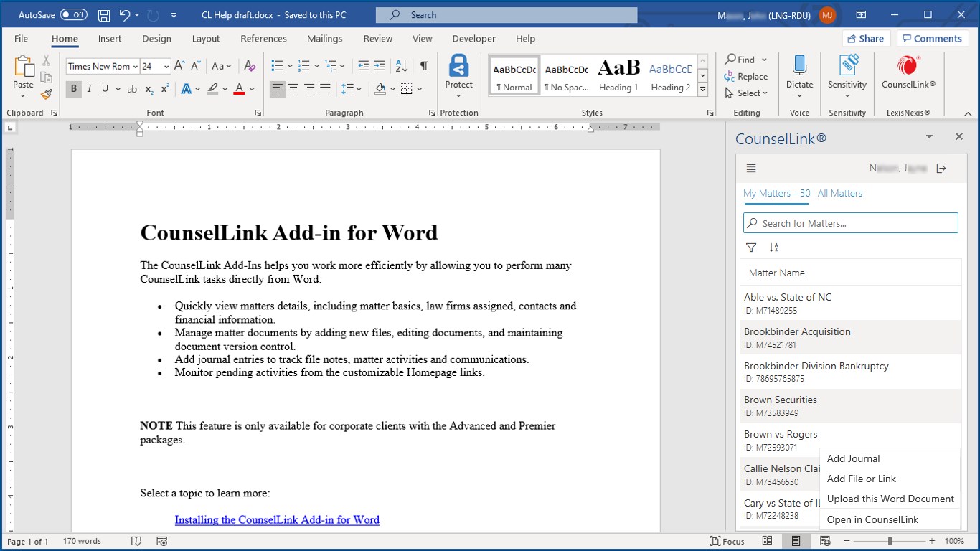Filter the matters list

(751, 248)
